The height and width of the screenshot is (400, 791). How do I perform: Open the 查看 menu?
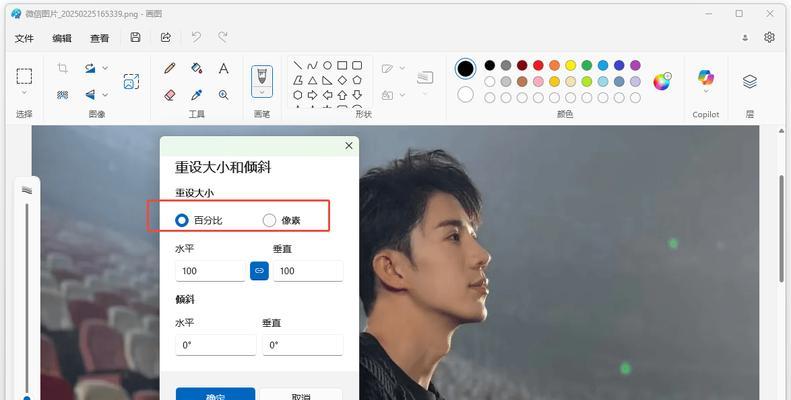pyautogui.click(x=99, y=38)
